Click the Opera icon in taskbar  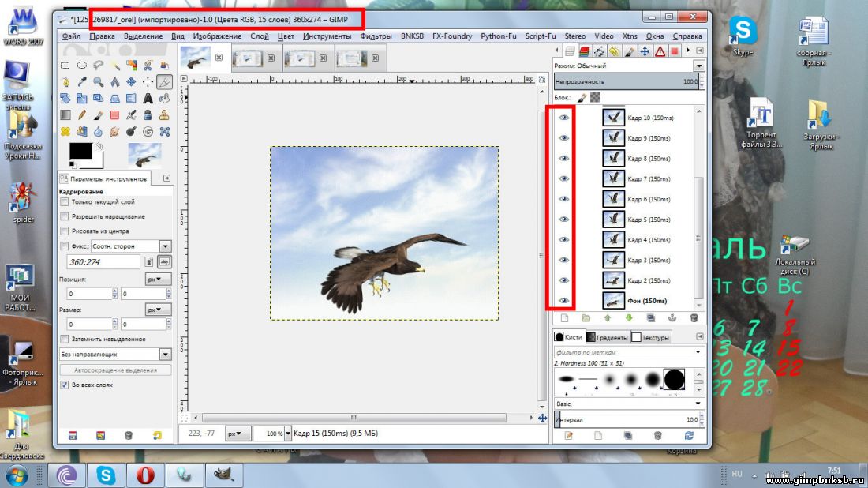tap(146, 475)
